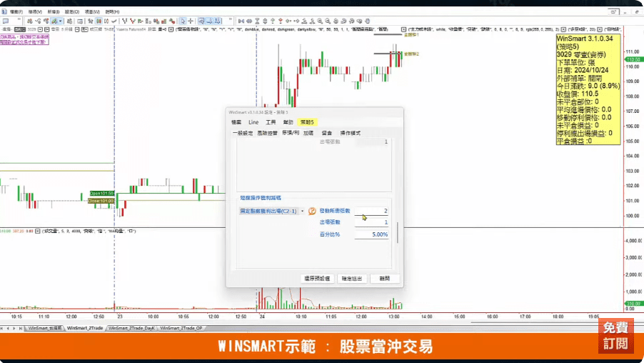644x363 pixels.
Task: Click the application icon in the menu bar
Action: point(4,11)
